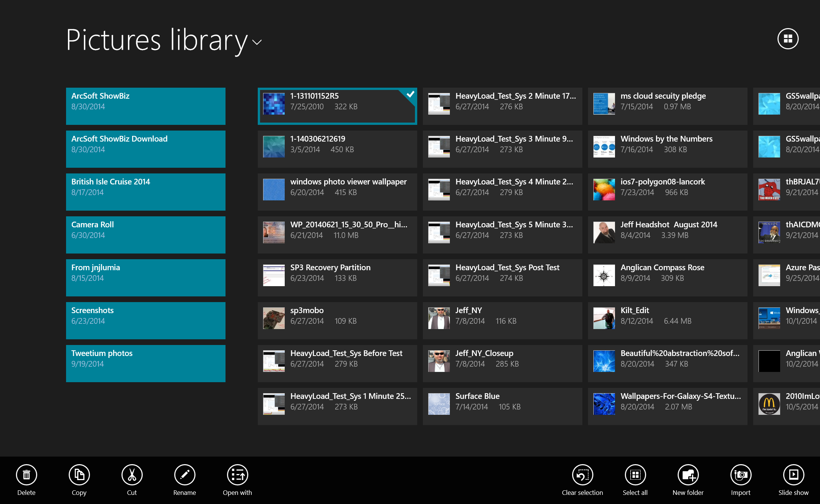Click '3.39 MB' size of Jeff Headshot
This screenshot has width=820, height=504.
coord(675,235)
